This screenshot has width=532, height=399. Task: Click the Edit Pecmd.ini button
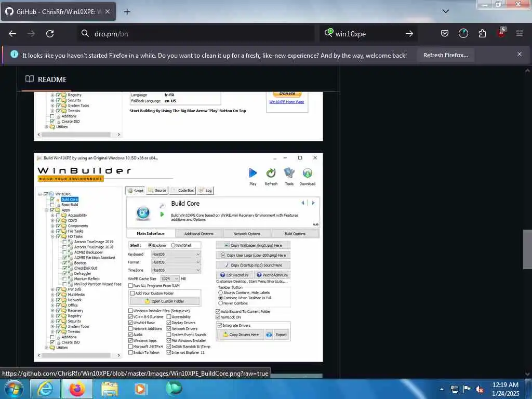(x=234, y=275)
